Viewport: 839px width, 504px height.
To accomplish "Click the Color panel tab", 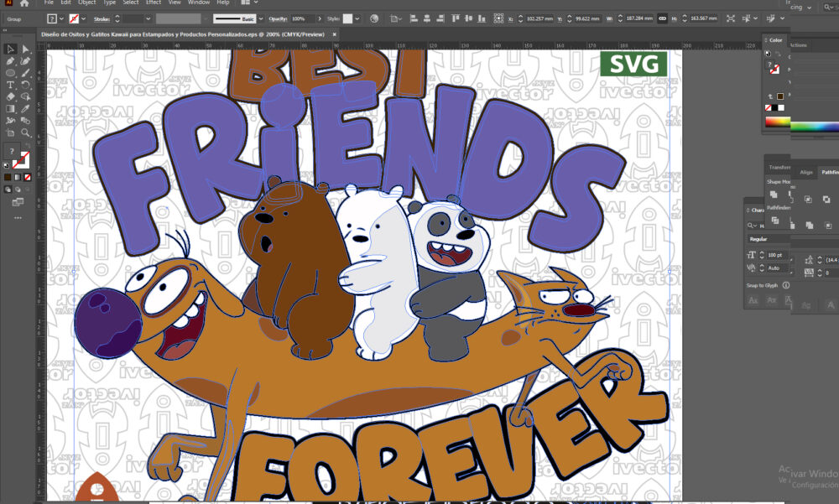I will 776,40.
